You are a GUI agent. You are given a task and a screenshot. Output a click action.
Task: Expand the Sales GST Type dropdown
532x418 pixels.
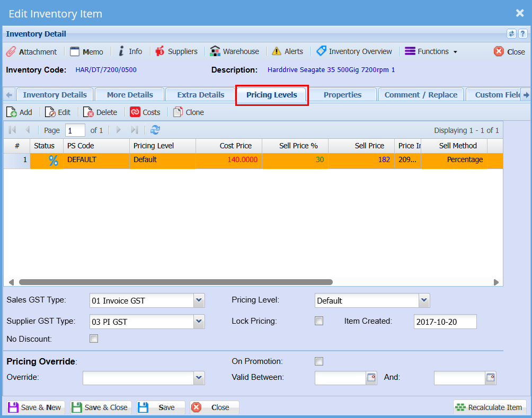coord(199,300)
